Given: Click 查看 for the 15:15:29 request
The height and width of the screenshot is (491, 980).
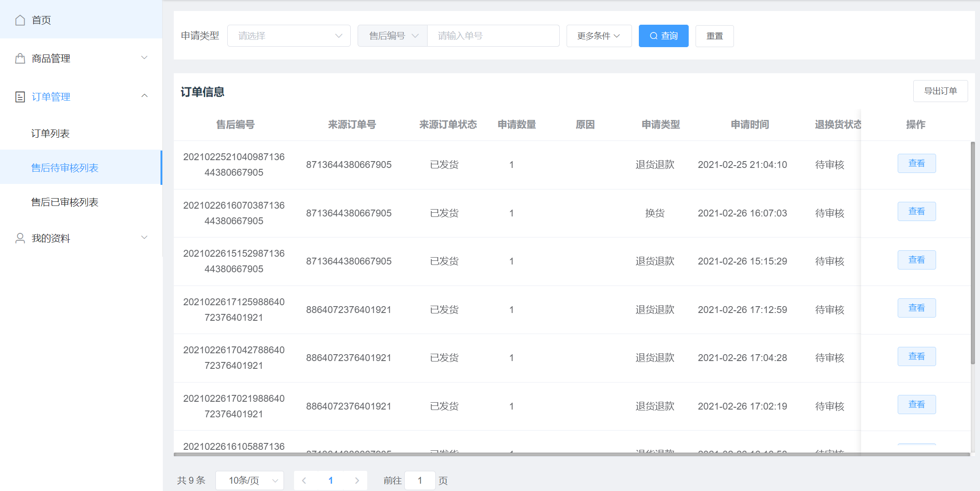Looking at the screenshot, I should point(916,260).
